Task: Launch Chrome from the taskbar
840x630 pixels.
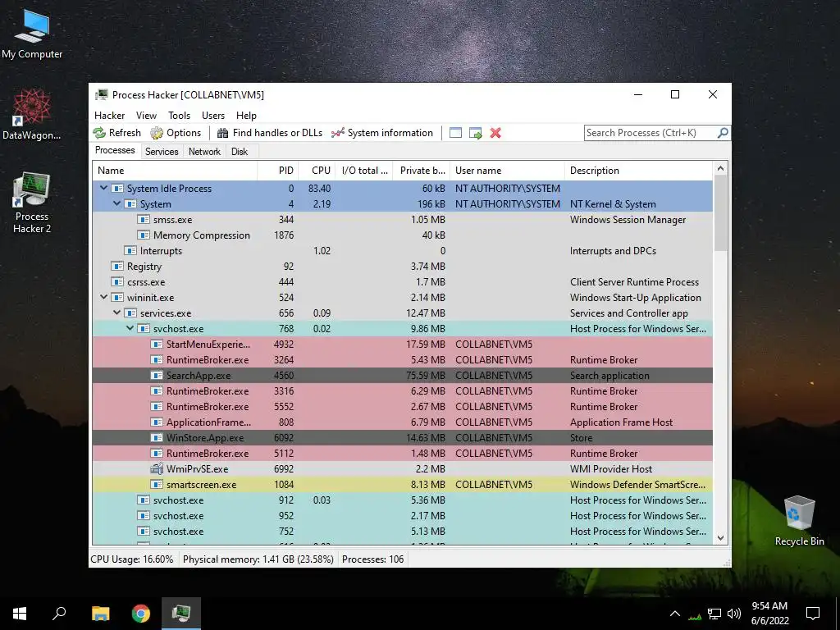Action: (141, 614)
